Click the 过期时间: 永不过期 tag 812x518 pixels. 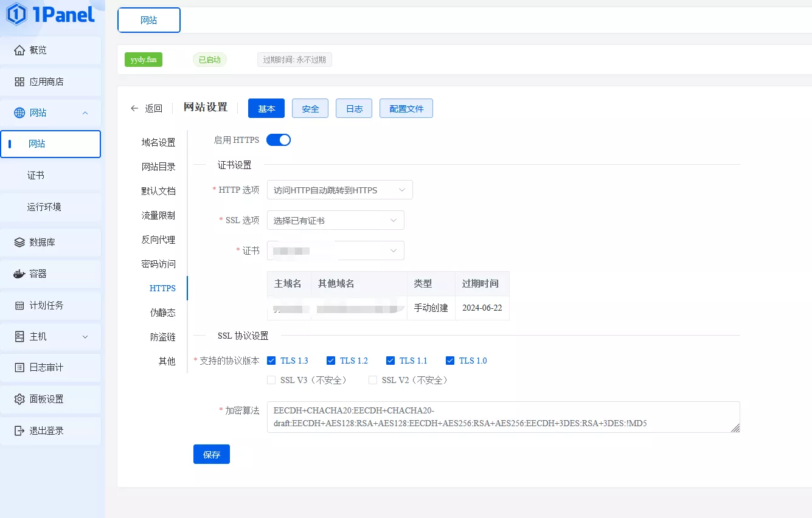(294, 60)
